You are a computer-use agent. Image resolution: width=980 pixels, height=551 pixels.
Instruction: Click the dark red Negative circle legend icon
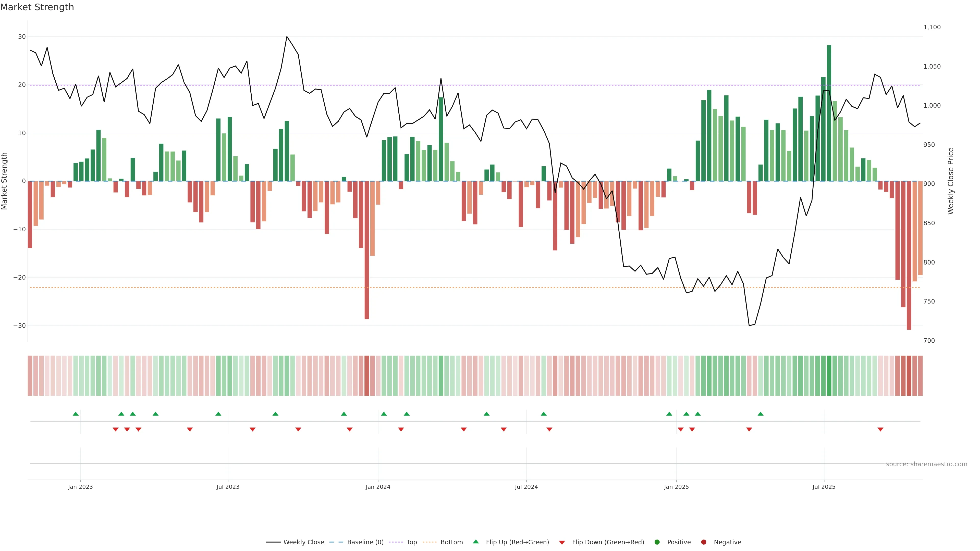click(x=703, y=542)
